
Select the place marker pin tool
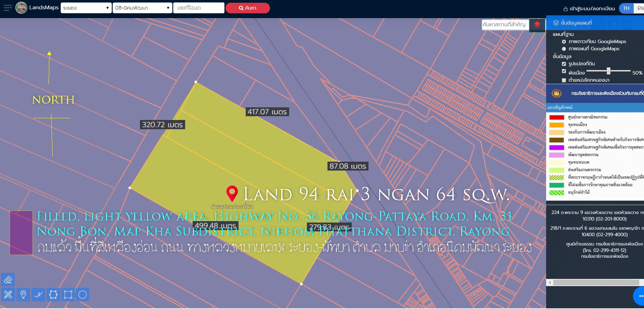pyautogui.click(x=23, y=295)
